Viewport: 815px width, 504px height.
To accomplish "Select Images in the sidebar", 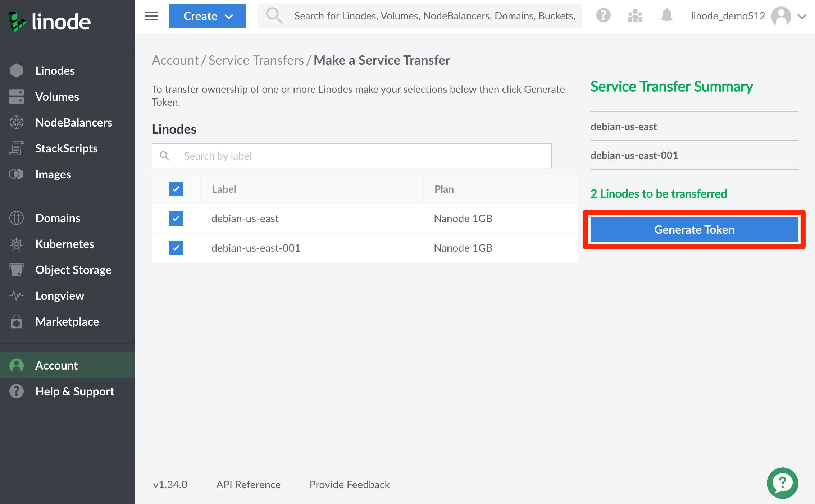I will pos(53,174).
